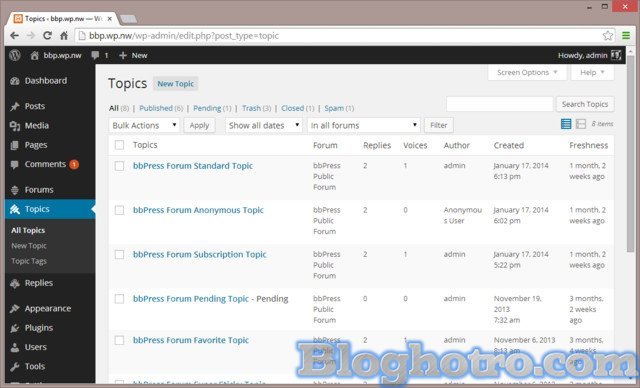Click the Topics icon in sidebar

click(x=15, y=209)
